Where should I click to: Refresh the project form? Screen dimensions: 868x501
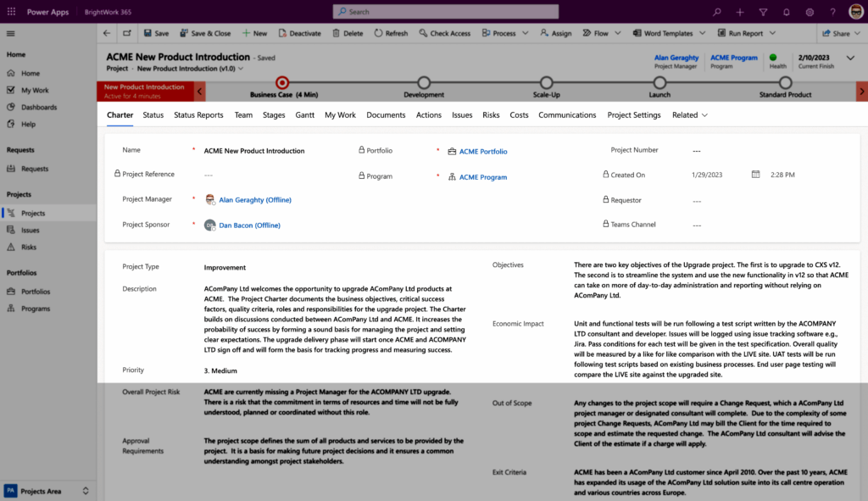[391, 32]
